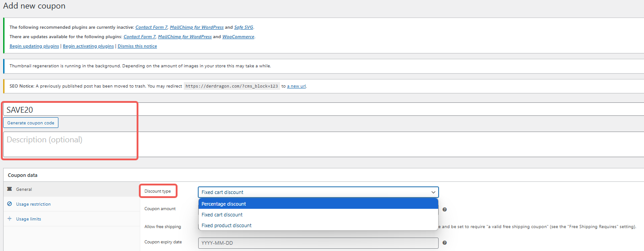The image size is (644, 251).
Task: Click Begin activating plugins link
Action: [88, 46]
